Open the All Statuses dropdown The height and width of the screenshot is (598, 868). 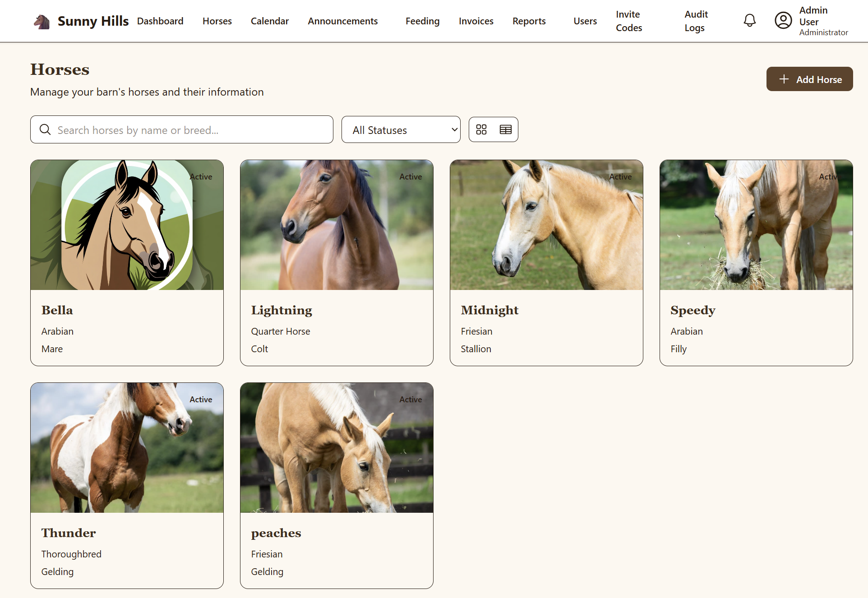coord(401,130)
